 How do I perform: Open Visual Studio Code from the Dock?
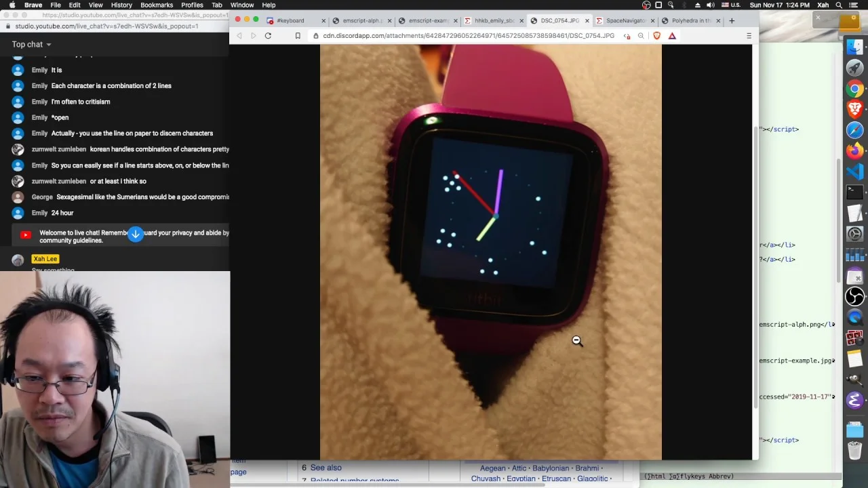tap(854, 171)
